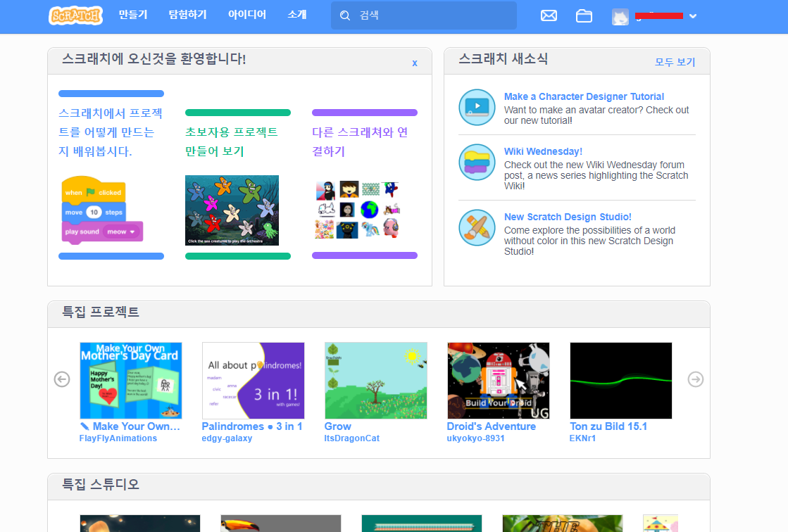This screenshot has width=788, height=532.
Task: Open the Wiki Wednesday! news link
Action: [x=543, y=151]
